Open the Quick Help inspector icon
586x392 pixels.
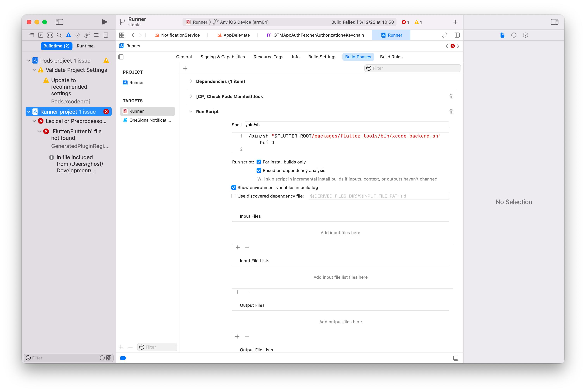click(x=525, y=35)
